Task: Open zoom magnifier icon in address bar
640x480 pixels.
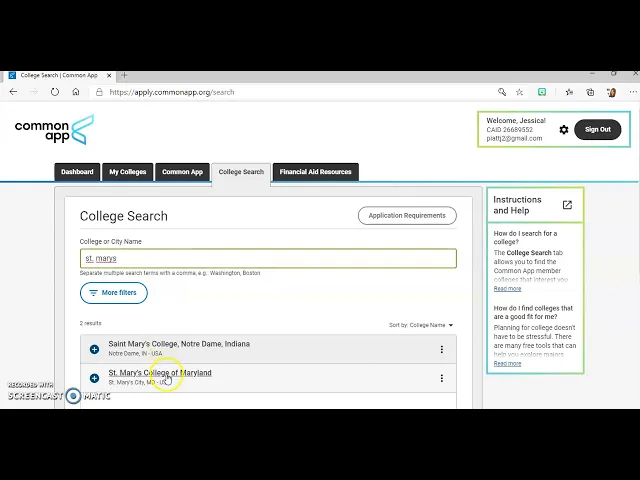Action: (x=502, y=92)
